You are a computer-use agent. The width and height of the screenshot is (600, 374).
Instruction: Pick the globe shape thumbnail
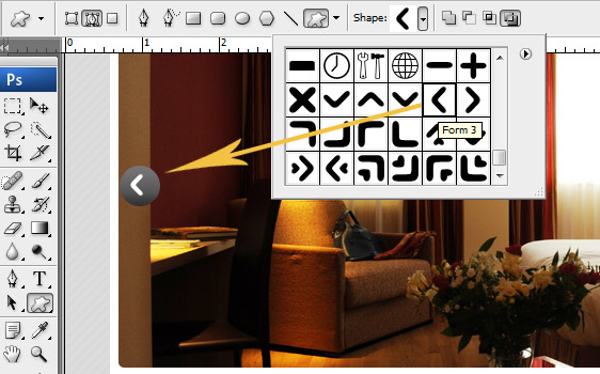pos(405,65)
